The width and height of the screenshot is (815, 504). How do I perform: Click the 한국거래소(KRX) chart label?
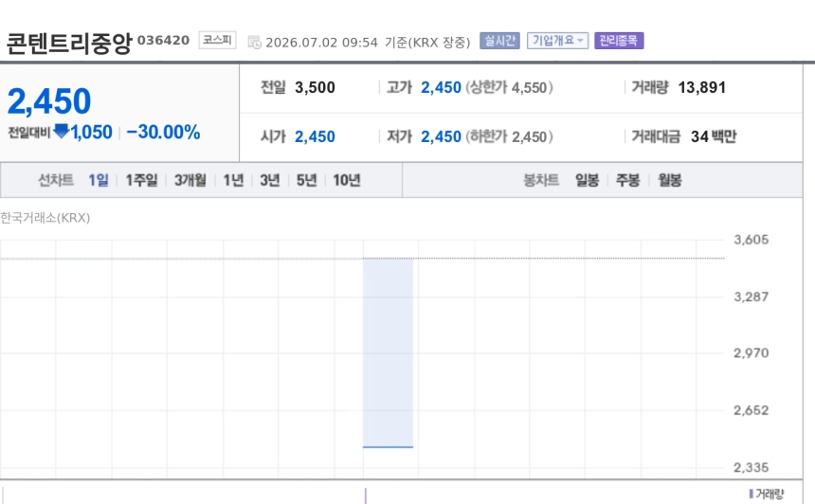pyautogui.click(x=45, y=218)
